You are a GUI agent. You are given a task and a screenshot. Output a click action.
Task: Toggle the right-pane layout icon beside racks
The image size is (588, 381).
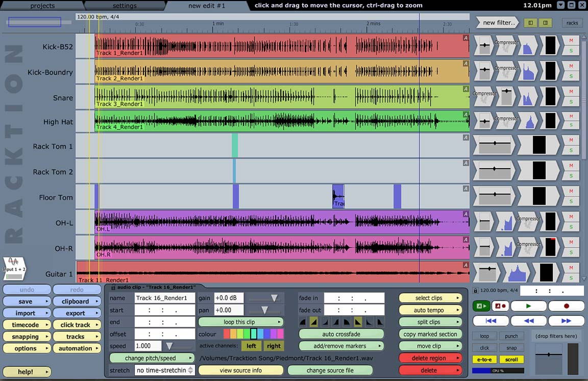(545, 23)
